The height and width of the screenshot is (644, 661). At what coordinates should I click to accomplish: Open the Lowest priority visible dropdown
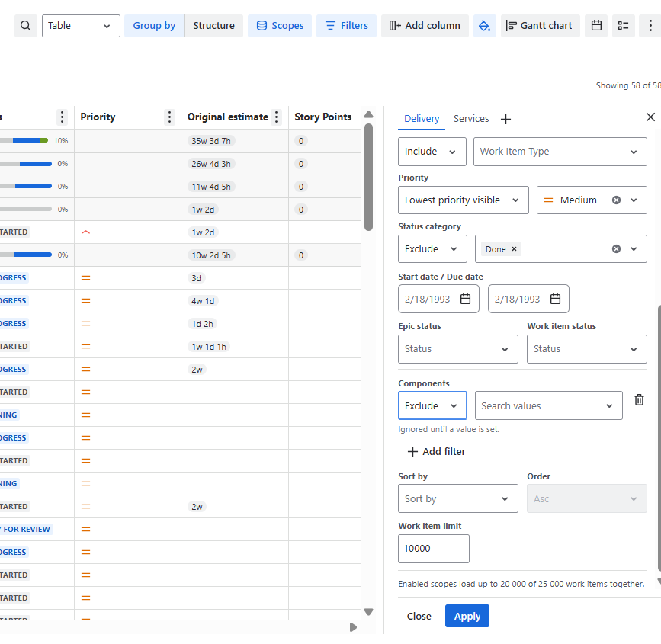tap(464, 200)
